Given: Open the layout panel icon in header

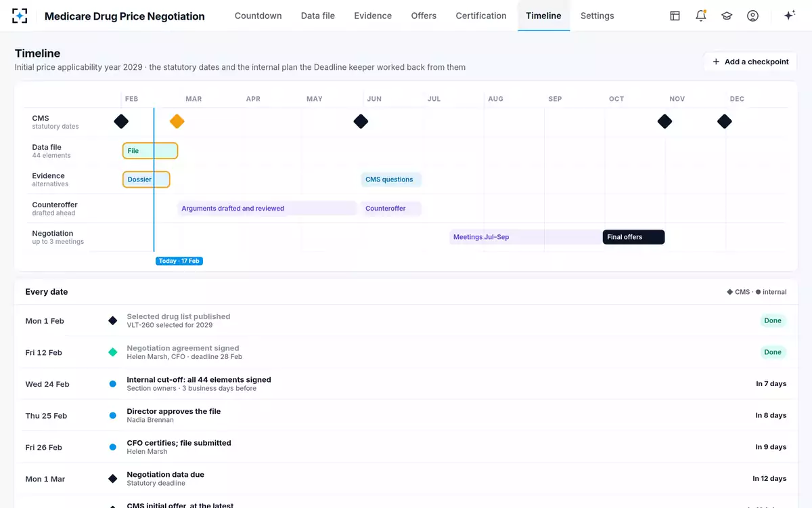Looking at the screenshot, I should [675, 16].
